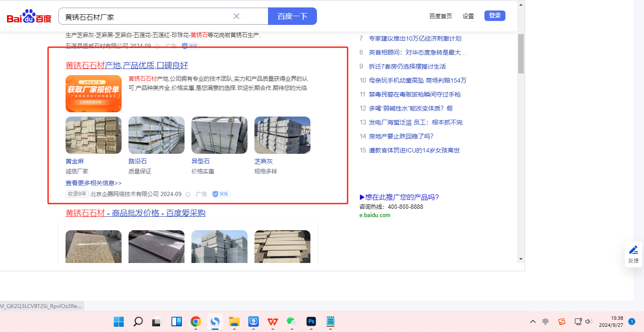644x332 pixels.
Task: Open the 黄金麻 product photo
Action: click(x=94, y=135)
